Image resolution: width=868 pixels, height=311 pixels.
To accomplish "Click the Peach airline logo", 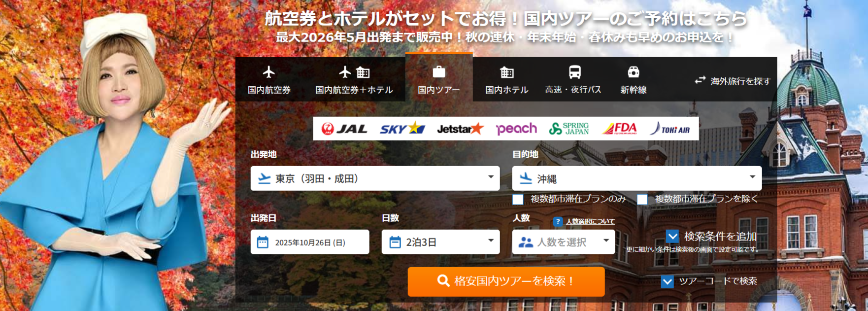I will pos(516,129).
